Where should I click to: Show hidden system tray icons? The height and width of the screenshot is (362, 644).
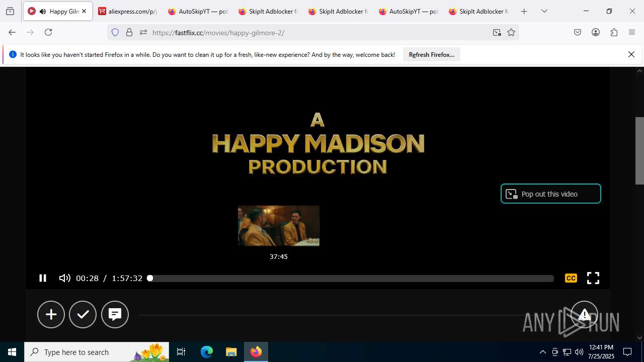543,352
